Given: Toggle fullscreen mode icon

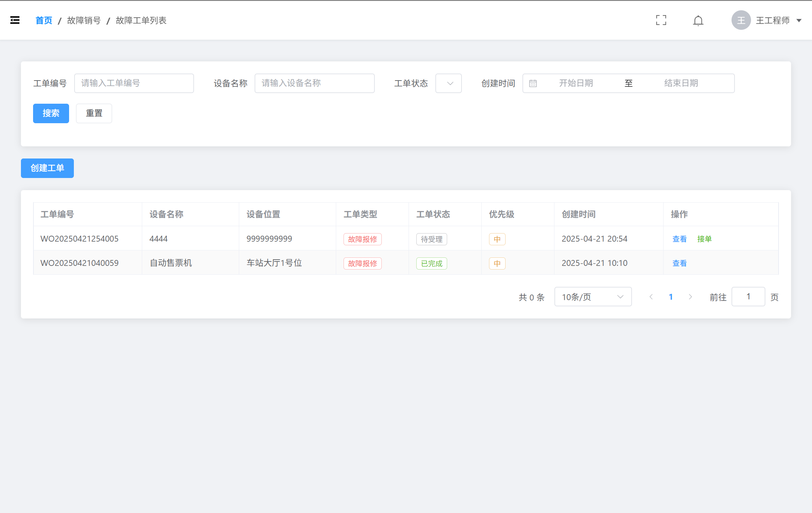Looking at the screenshot, I should click(661, 20).
